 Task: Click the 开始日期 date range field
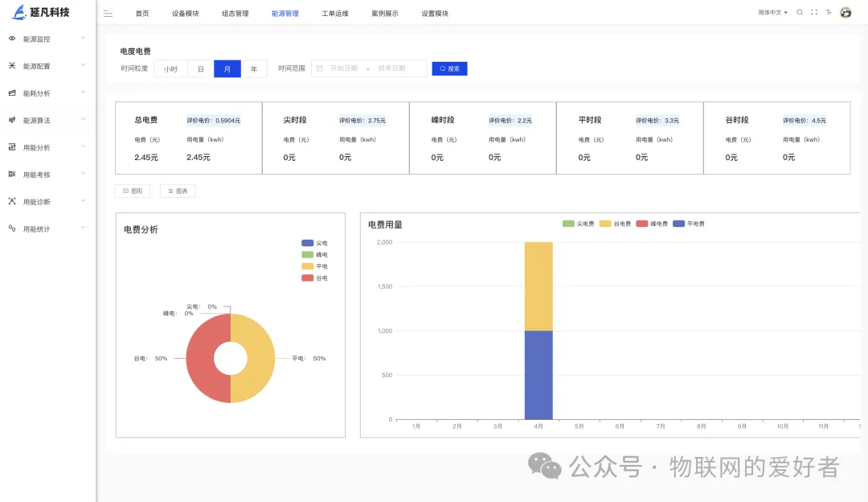point(344,68)
